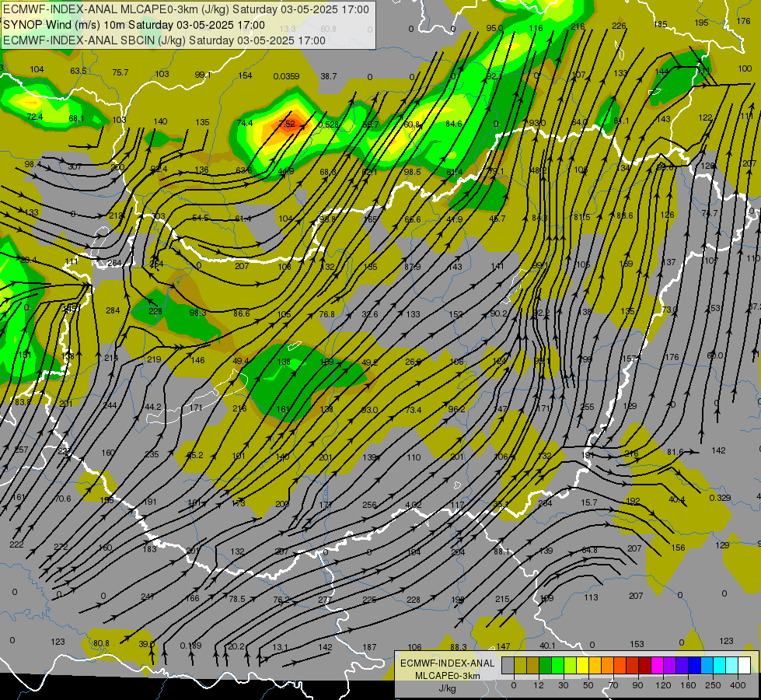Click the map value 277
The image size is (761, 700).
(x=325, y=600)
